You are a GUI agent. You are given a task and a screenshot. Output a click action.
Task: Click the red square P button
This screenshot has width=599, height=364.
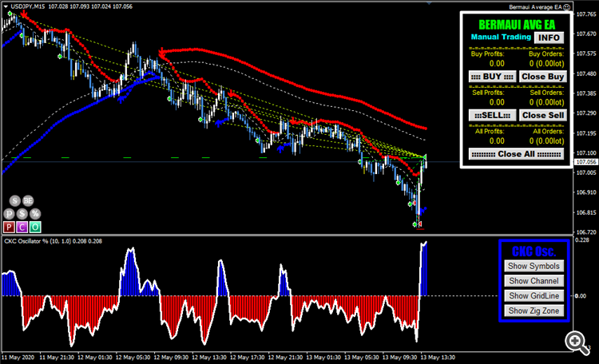[x=9, y=227]
